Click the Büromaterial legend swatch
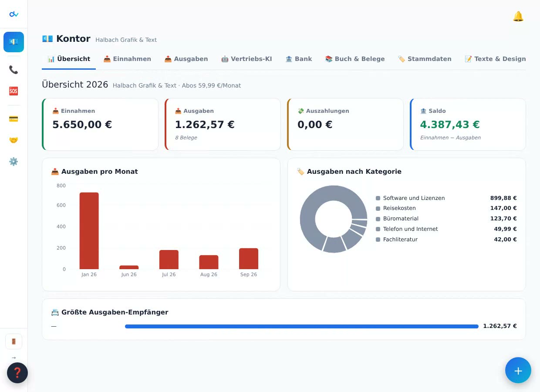The width and height of the screenshot is (540, 392). (x=378, y=219)
